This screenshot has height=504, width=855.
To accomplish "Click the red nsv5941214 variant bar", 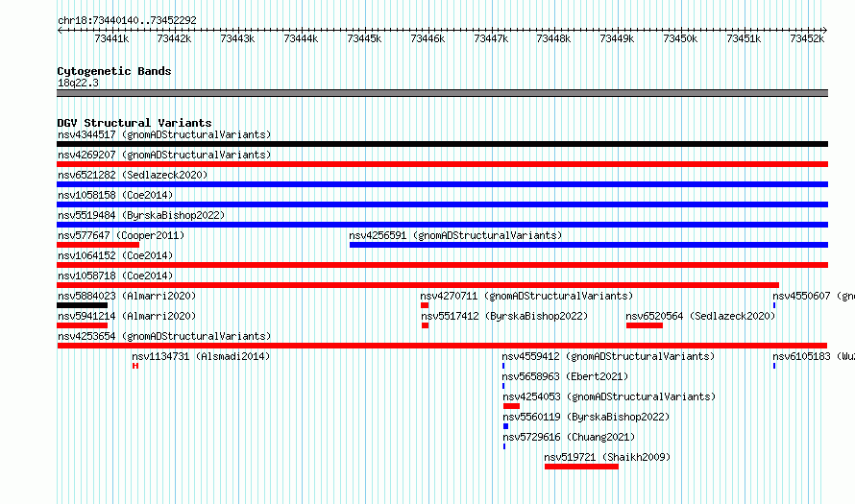I will pyautogui.click(x=83, y=325).
